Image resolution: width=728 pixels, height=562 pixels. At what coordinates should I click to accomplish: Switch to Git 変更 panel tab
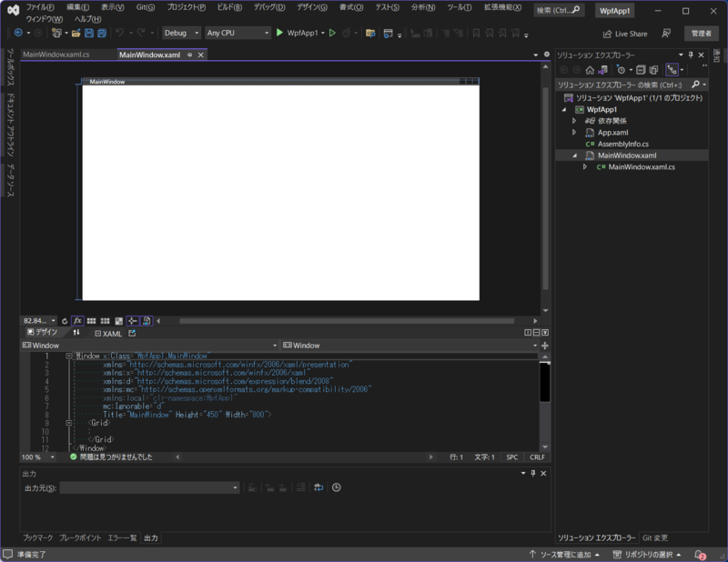click(x=655, y=537)
